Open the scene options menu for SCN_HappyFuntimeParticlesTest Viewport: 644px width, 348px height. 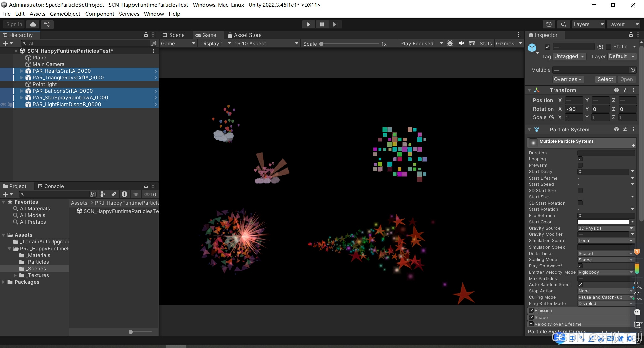pos(154,51)
